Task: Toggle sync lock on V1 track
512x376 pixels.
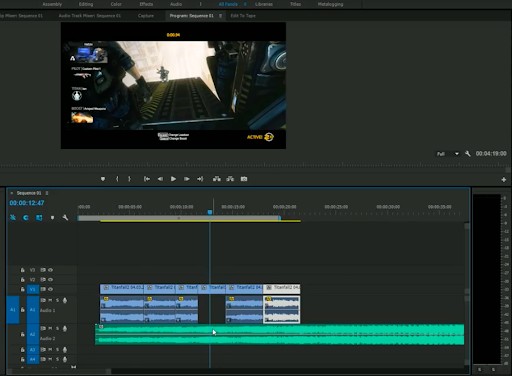Action: [x=43, y=289]
